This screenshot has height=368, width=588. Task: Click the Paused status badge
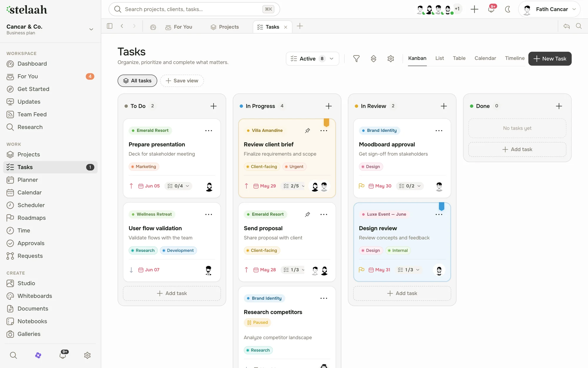[258, 322]
